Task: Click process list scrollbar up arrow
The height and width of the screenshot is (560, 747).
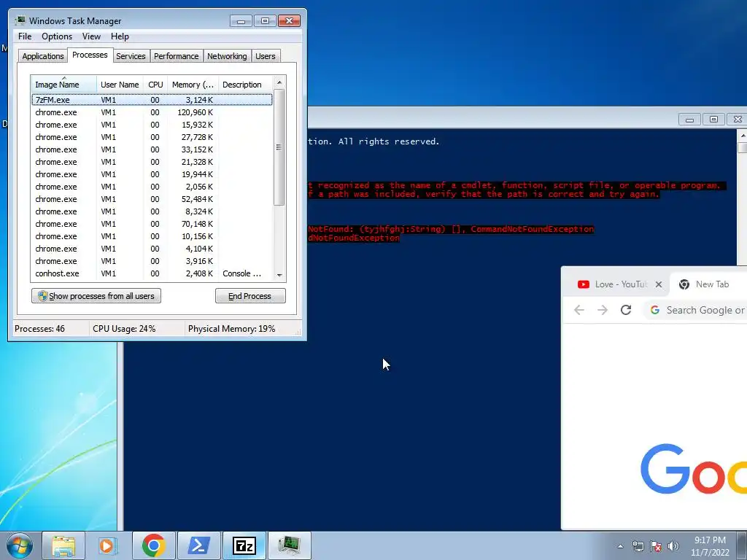Action: tap(279, 82)
